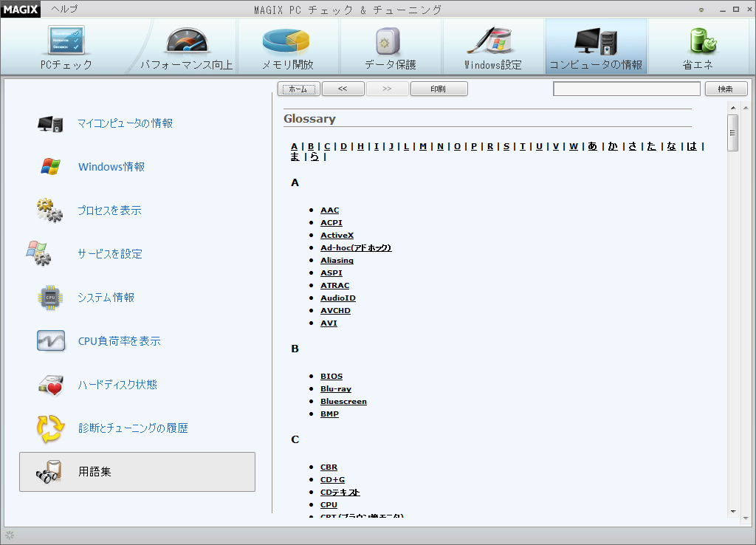This screenshot has width=756, height=545.
Task: Open the Bluescreen glossary entry
Action: pos(344,401)
